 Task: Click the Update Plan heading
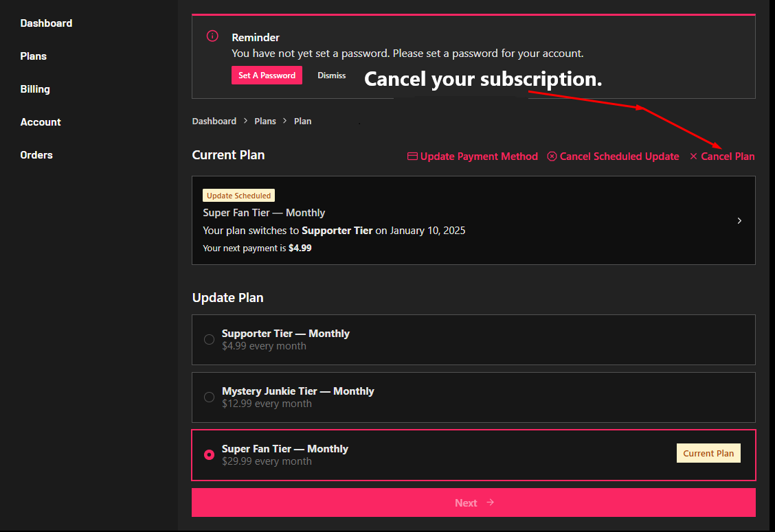point(228,298)
